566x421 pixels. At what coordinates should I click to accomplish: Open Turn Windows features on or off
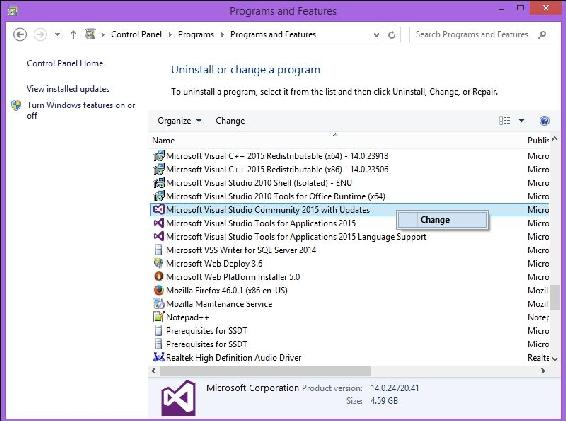81,110
